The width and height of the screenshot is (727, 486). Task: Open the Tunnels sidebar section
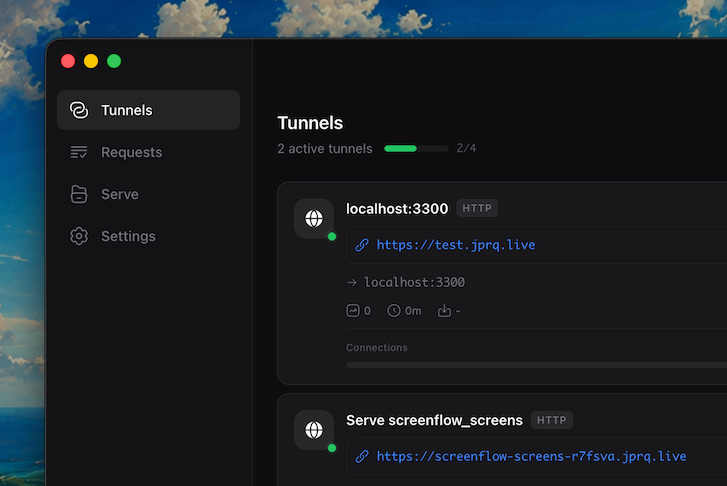[x=148, y=110]
